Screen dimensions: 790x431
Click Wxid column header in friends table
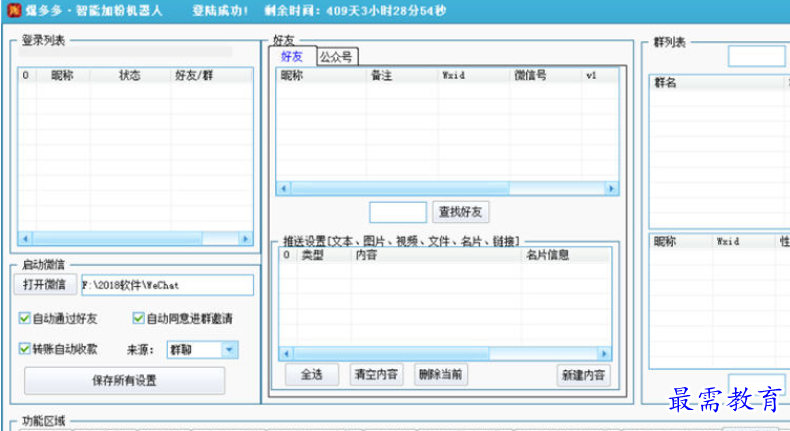tap(474, 76)
